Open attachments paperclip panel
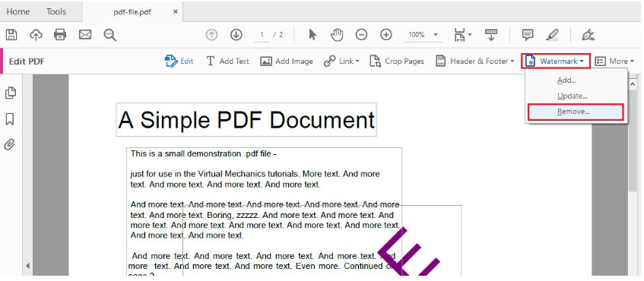644x281 pixels. (10, 144)
